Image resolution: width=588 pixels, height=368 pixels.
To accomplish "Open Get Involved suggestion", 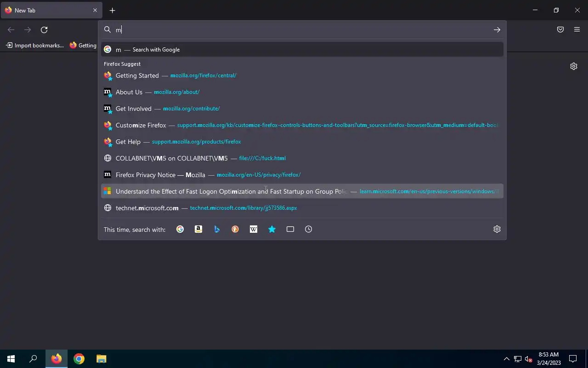I will pos(302,109).
